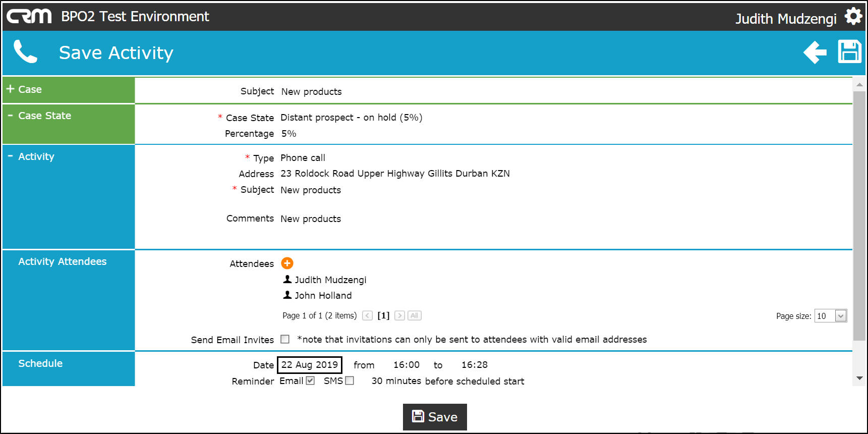This screenshot has width=868, height=434.
Task: Tick the SMS reminder checkbox
Action: [350, 381]
